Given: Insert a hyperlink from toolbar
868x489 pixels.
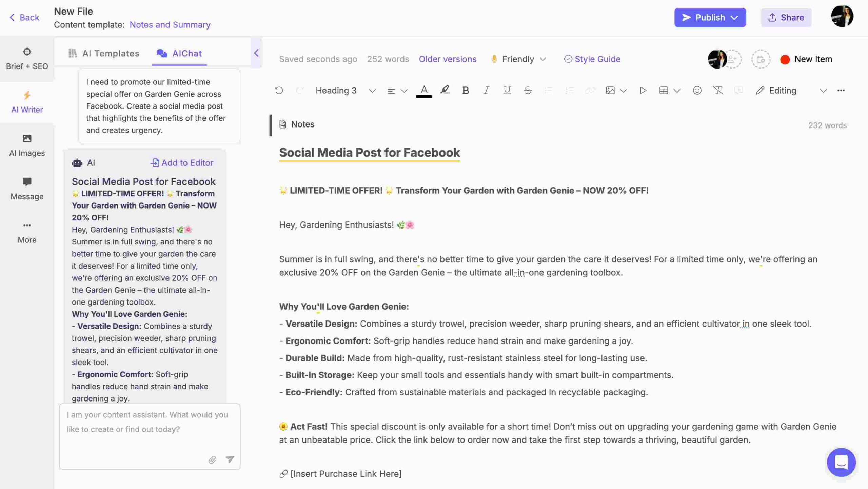Looking at the screenshot, I should point(590,90).
